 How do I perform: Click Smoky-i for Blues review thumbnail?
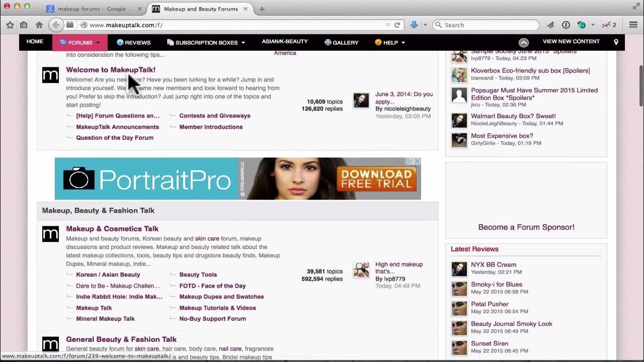459,289
